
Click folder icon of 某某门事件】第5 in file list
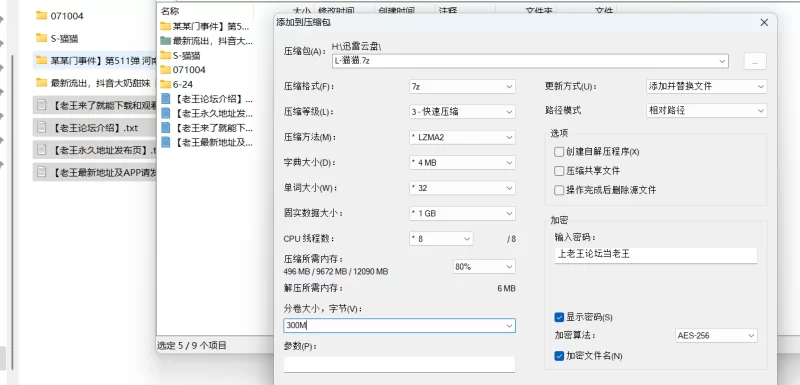click(x=165, y=26)
